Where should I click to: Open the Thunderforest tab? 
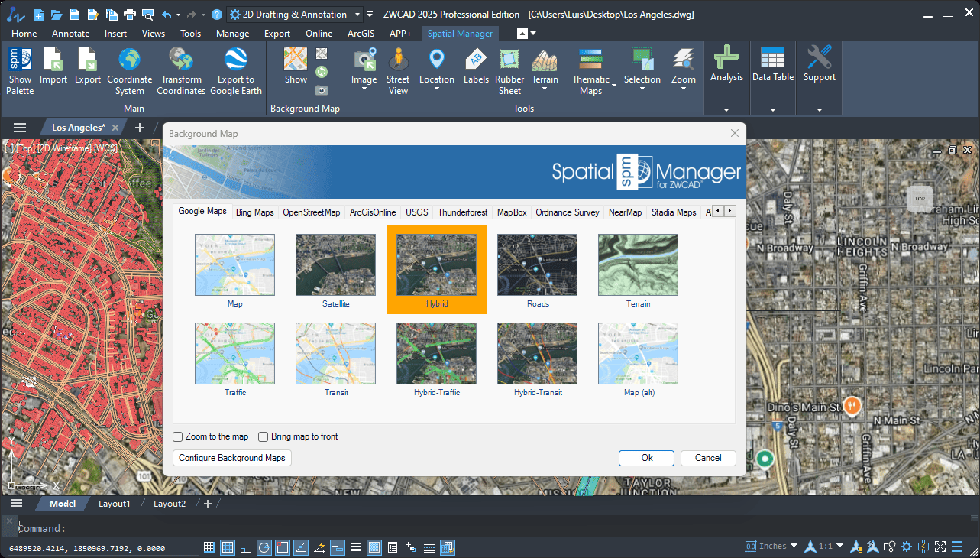[463, 212]
